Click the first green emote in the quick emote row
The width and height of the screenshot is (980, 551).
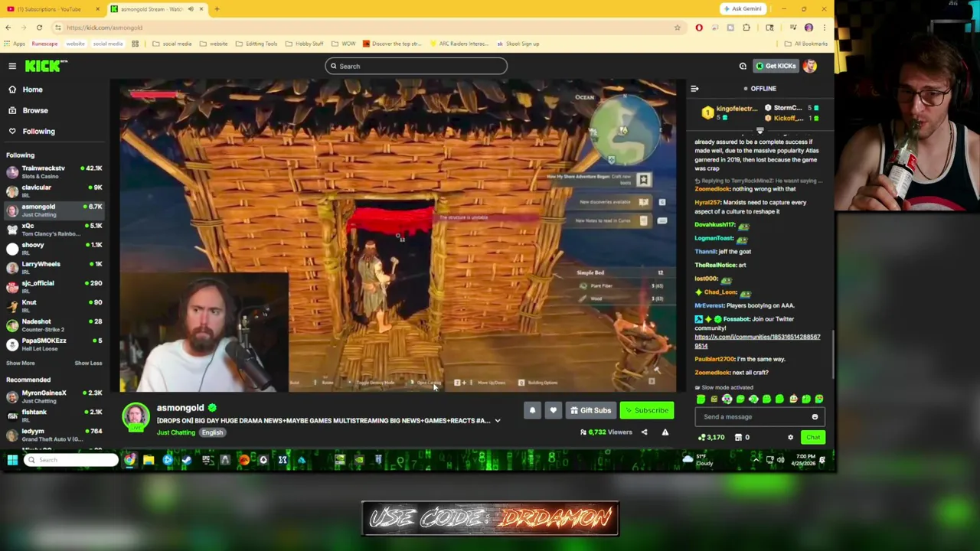click(701, 399)
